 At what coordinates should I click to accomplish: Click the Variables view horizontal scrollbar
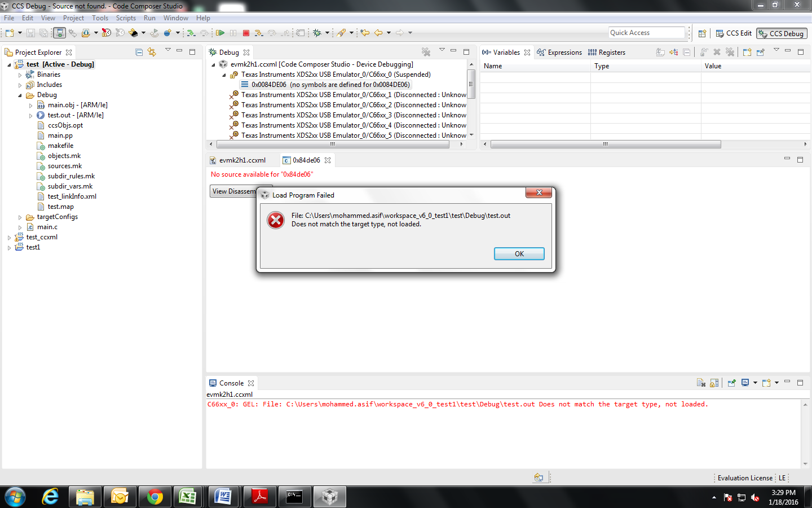[x=606, y=144]
